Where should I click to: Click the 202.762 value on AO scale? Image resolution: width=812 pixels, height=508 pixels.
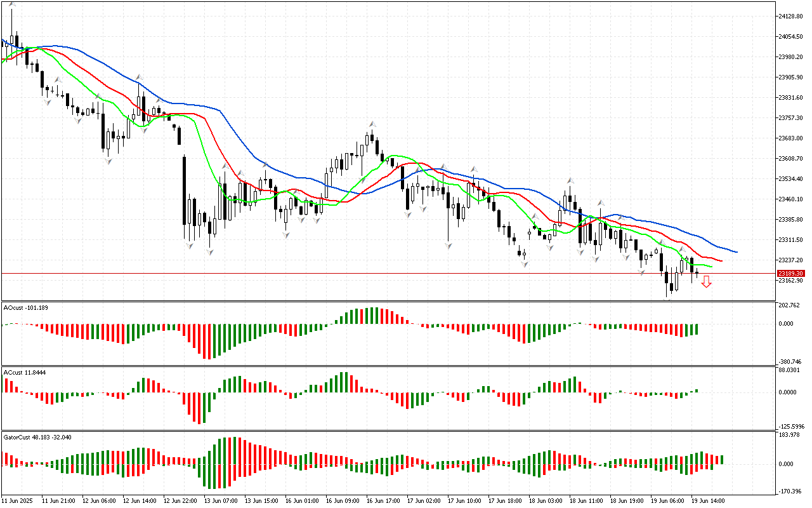pyautogui.click(x=789, y=305)
